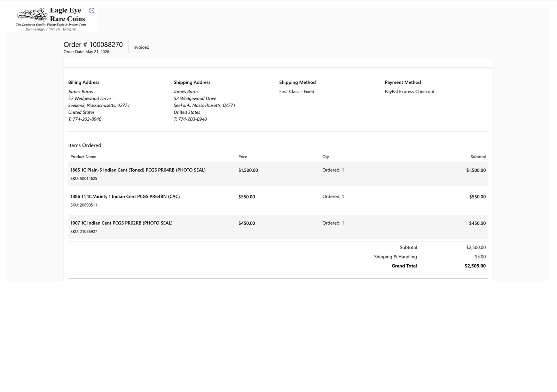Click the First Class - Fixed shipping method
Screen dimensions: 557x392
[297, 91]
